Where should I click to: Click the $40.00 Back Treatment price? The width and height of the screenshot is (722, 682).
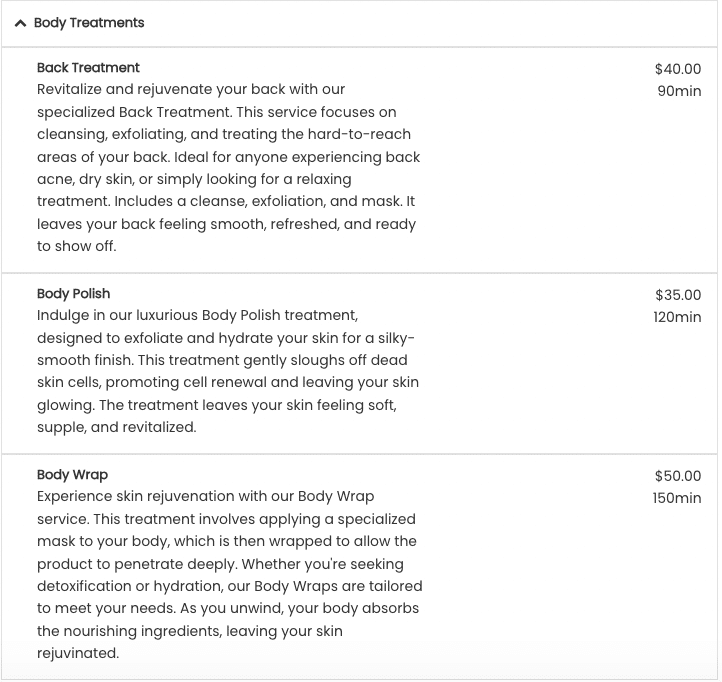678,69
